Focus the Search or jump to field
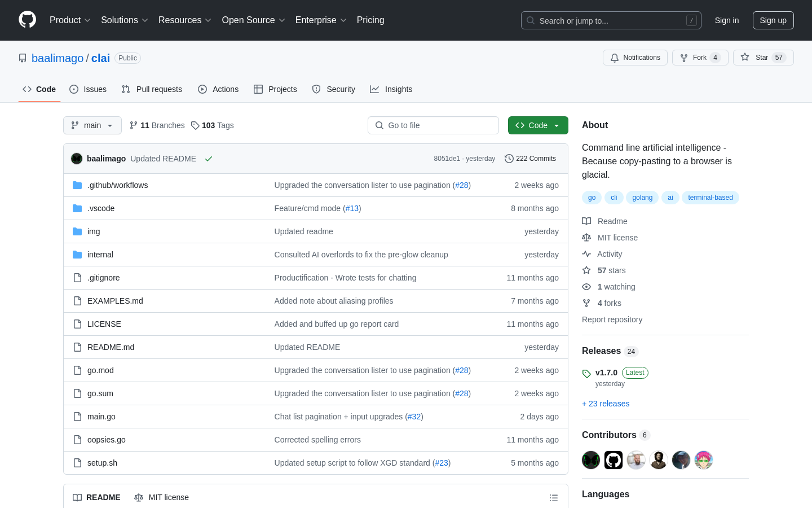 pyautogui.click(x=611, y=20)
